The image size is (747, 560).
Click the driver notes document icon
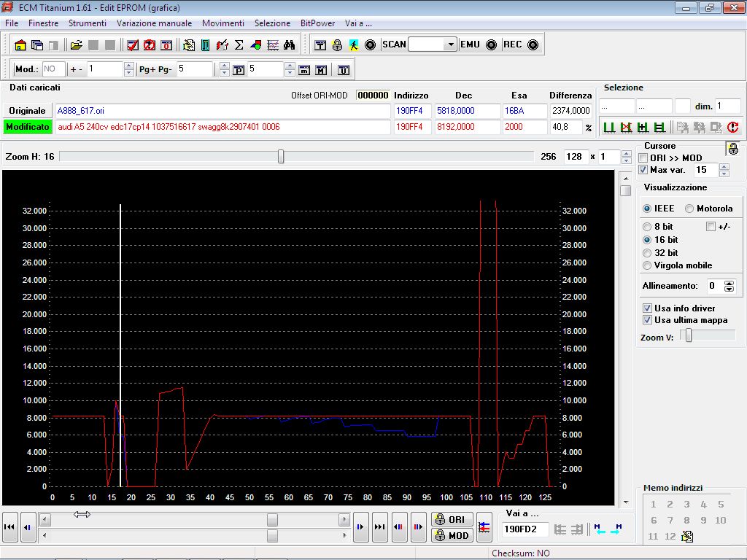tap(189, 45)
